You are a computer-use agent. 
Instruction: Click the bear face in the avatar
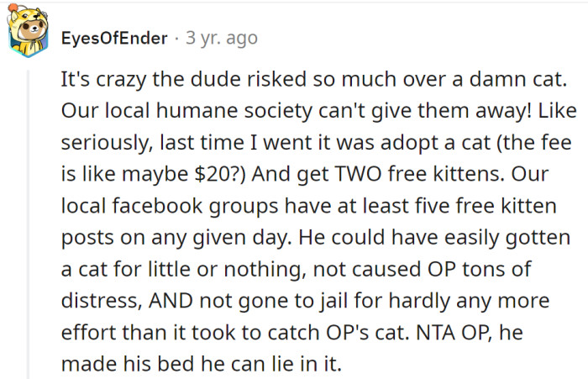30,30
